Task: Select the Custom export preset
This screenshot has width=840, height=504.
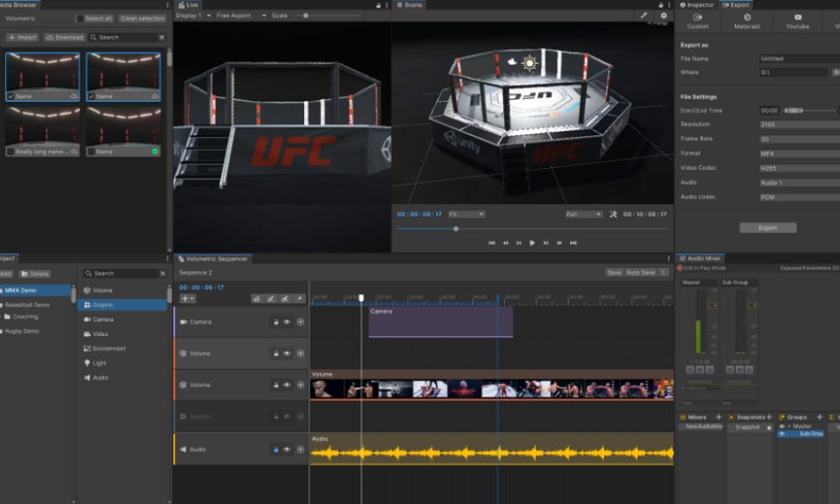Action: (697, 22)
